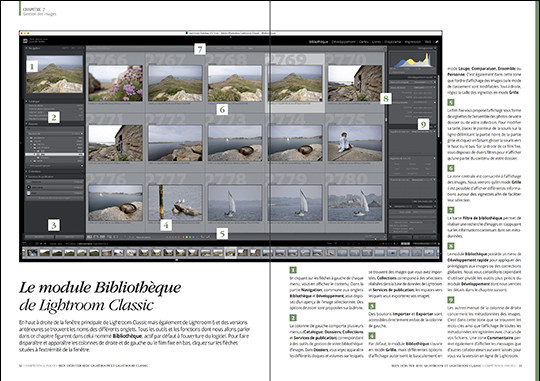The width and height of the screenshot is (540, 381).
Task: Click the right panel hide arrow
Action: pos(440,142)
